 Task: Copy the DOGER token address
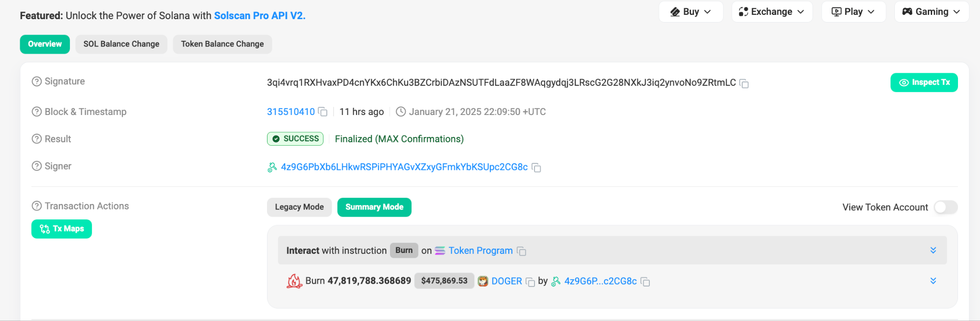point(530,282)
